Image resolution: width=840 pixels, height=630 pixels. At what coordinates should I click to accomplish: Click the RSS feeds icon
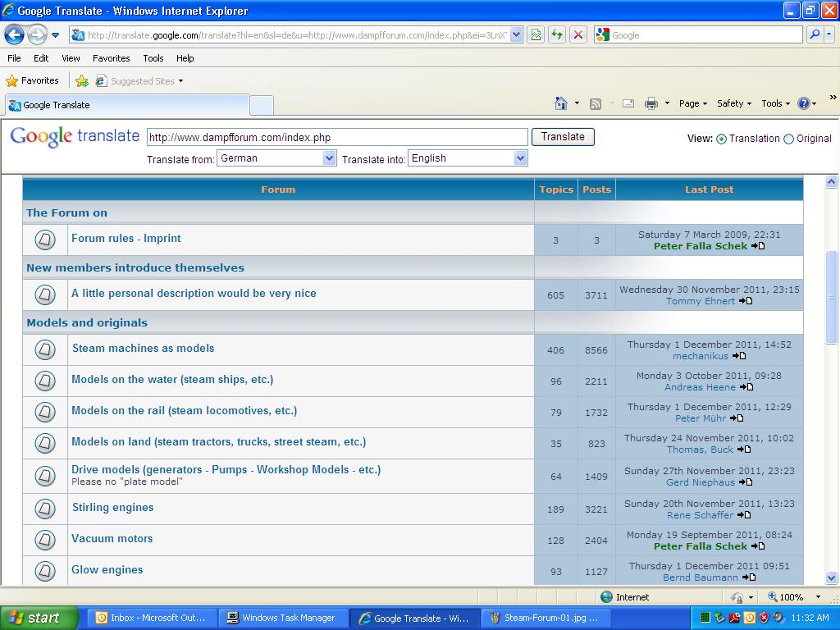[596, 104]
